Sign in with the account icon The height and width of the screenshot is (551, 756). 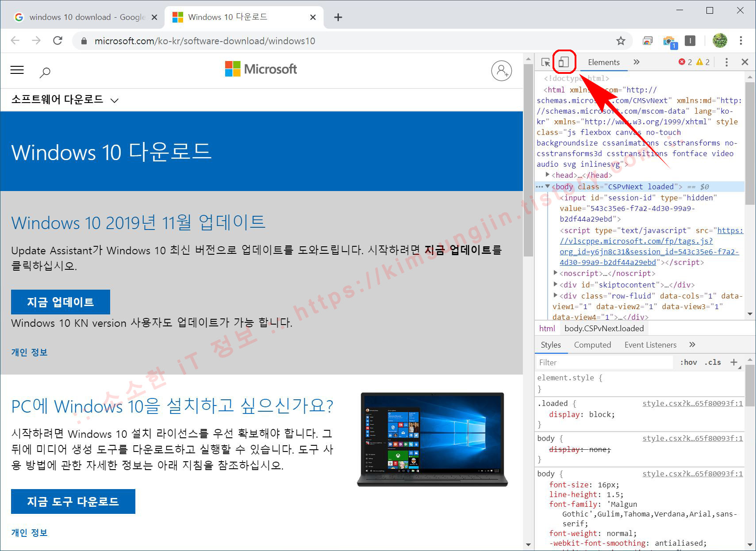[502, 71]
